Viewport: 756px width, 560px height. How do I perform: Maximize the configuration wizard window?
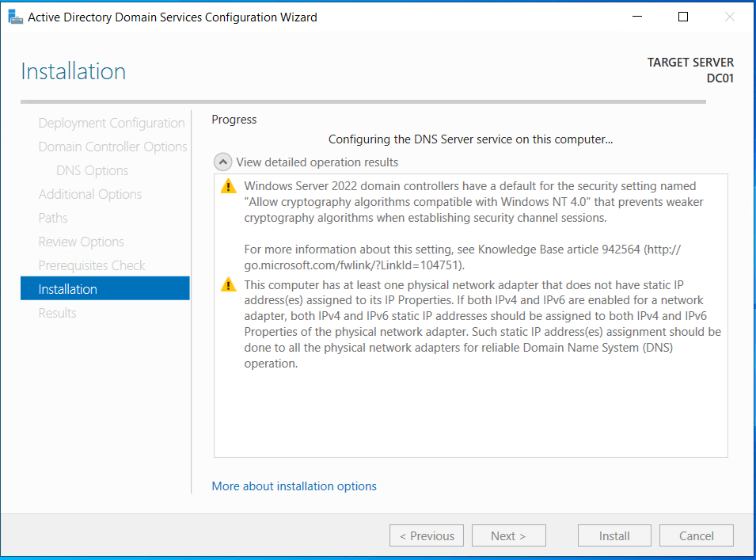coord(683,17)
